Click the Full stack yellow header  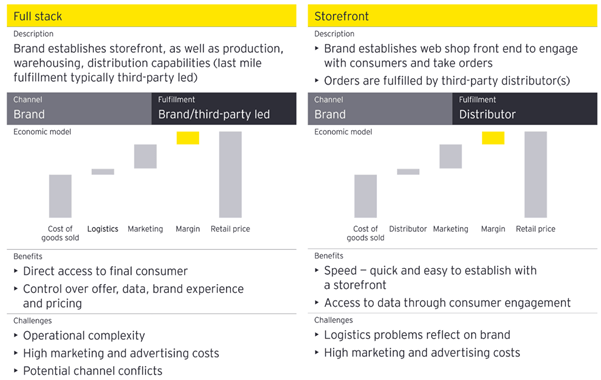coord(151,16)
